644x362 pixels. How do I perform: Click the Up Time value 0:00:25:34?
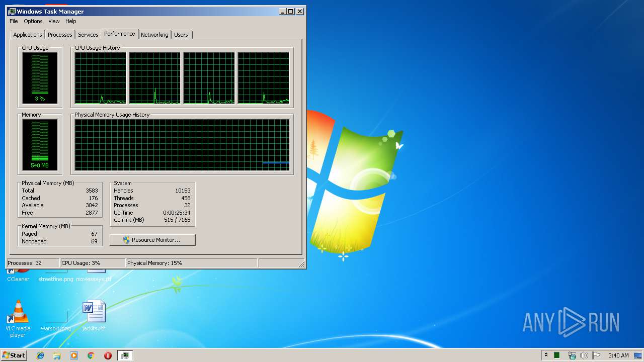click(177, 213)
